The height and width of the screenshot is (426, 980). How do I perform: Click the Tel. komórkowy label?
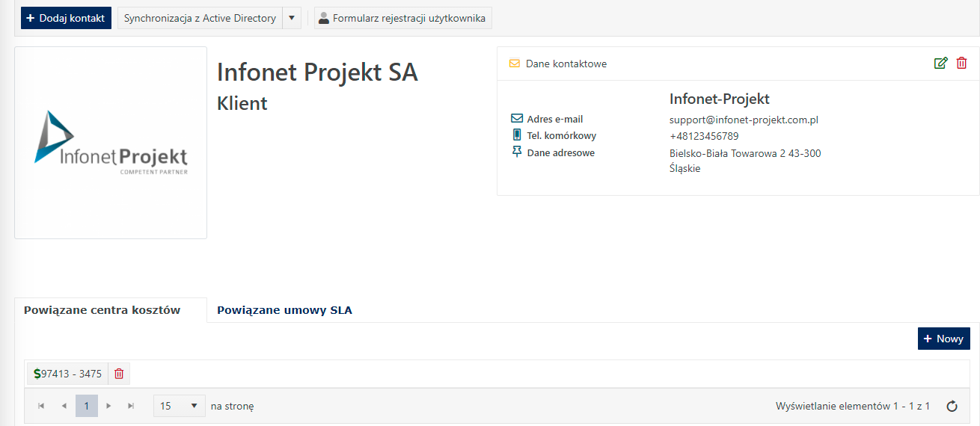coord(562,136)
